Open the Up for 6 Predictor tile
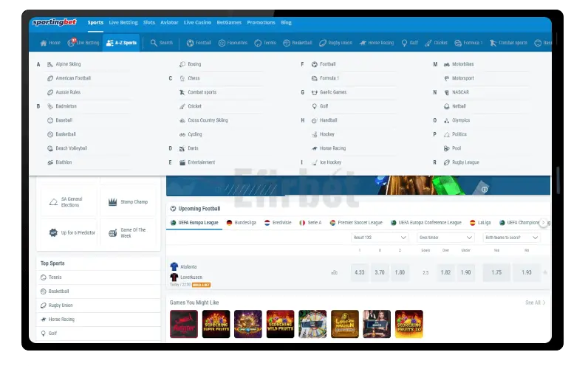This screenshot has height=366, width=588. click(x=69, y=232)
